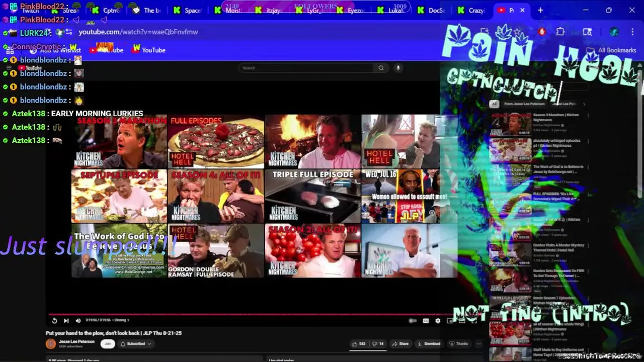Switch to the DocSa Kick browser tab

[x=431, y=10]
